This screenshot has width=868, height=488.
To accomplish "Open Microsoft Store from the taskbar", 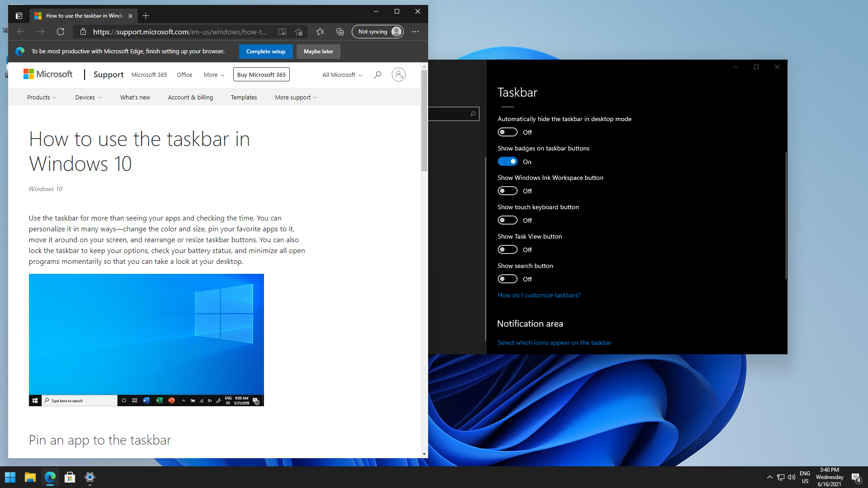I will coord(70,477).
